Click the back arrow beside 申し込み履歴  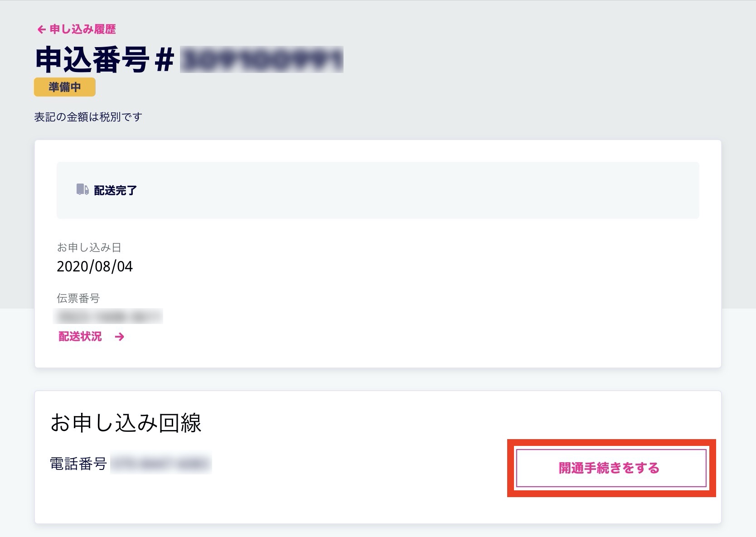click(x=41, y=29)
